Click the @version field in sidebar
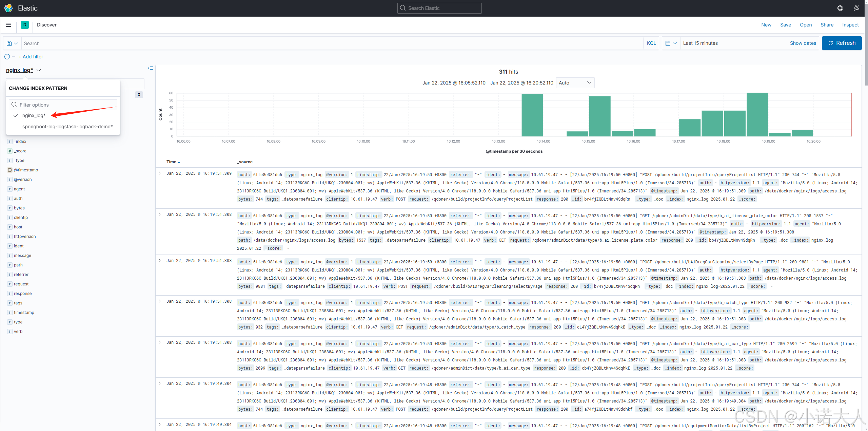 23,180
